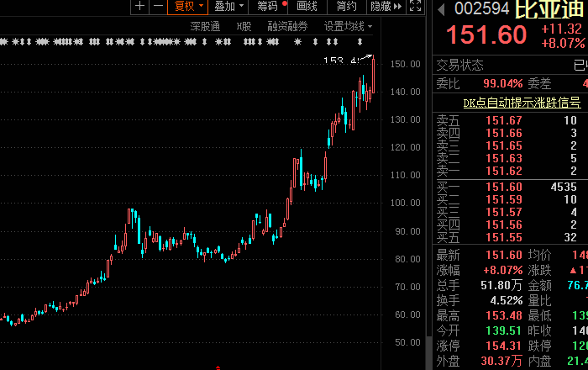Click the H股 label
The height and width of the screenshot is (370, 588).
click(244, 26)
